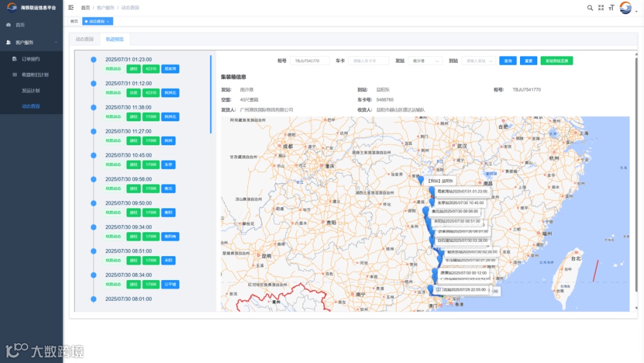Open 收提柜日计划 in the sidebar
Viewport: 644px width, 363px height.
[32, 75]
